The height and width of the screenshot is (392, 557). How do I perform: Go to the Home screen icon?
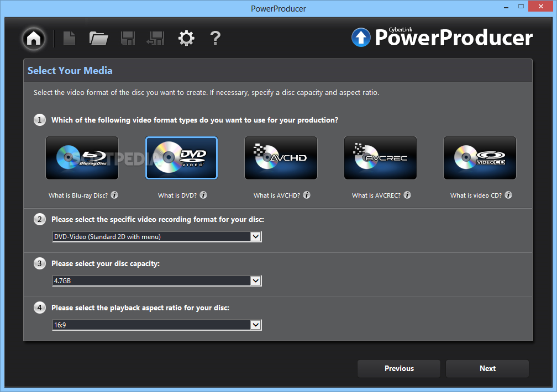[34, 38]
